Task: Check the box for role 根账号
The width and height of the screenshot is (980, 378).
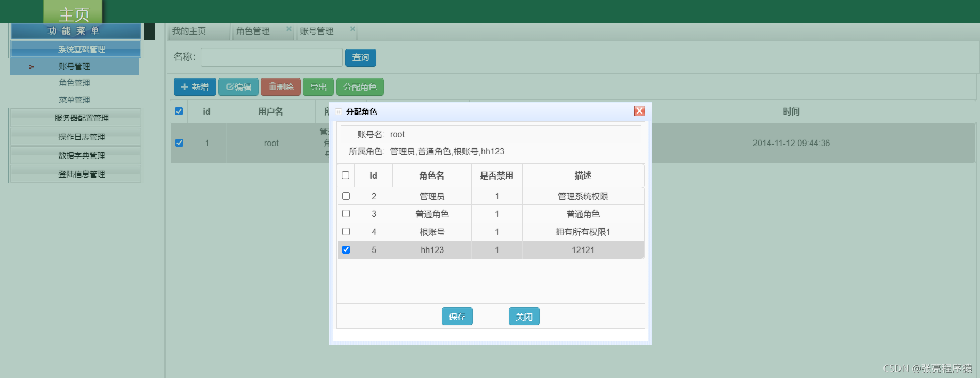Action: [x=346, y=232]
